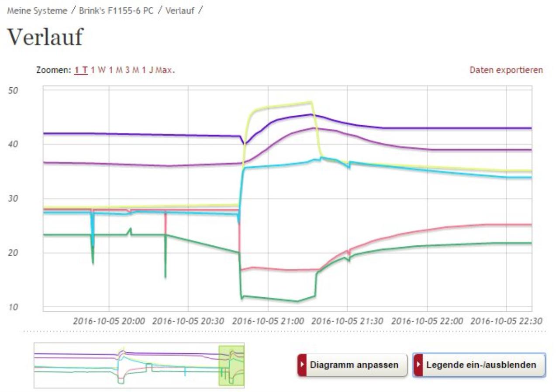The height and width of the screenshot is (392, 559).
Task: Click the 2016-10-05 21:30 time axis label
Action: pyautogui.click(x=348, y=321)
